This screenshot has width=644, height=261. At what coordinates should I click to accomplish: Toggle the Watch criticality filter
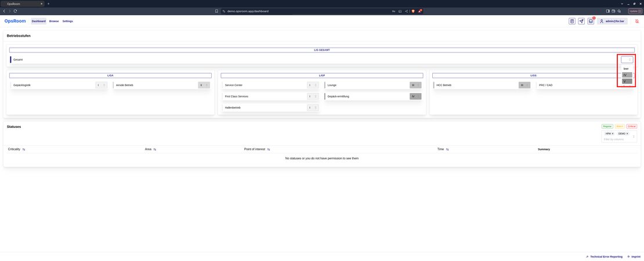620,126
